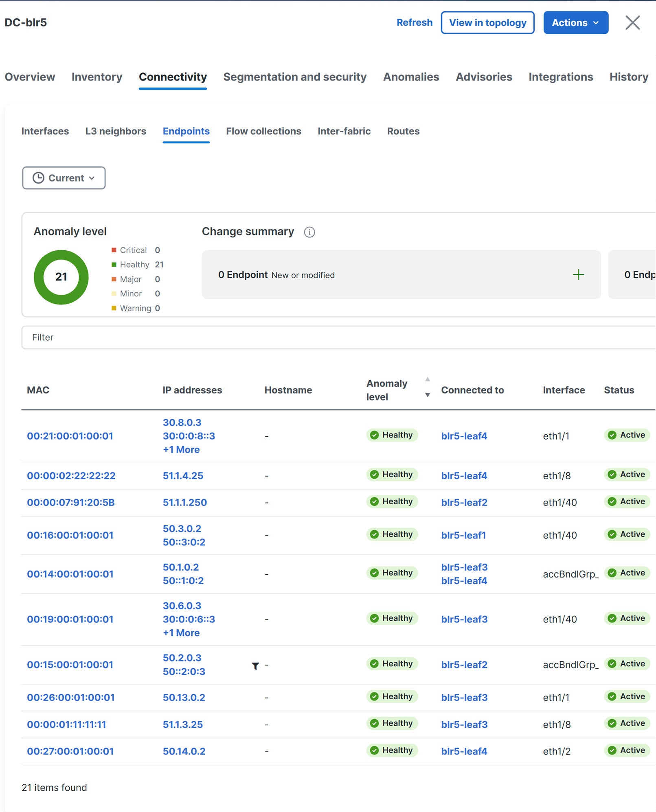Viewport: 656px width, 812px height.
Task: Click the clock icon in Current selector
Action: 38,178
